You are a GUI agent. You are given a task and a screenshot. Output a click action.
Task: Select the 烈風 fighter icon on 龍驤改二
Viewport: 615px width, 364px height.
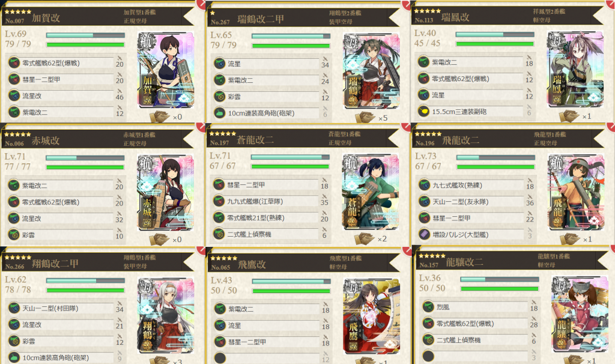[428, 307]
